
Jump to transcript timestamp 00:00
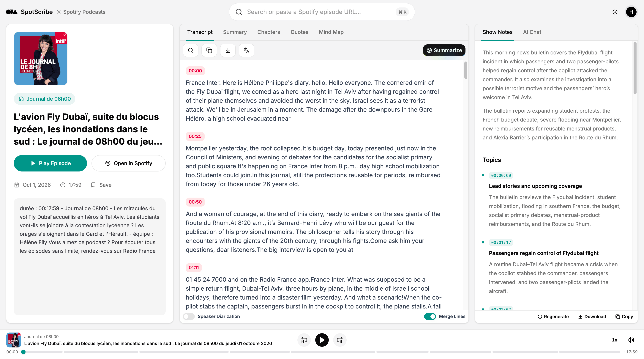pos(195,71)
